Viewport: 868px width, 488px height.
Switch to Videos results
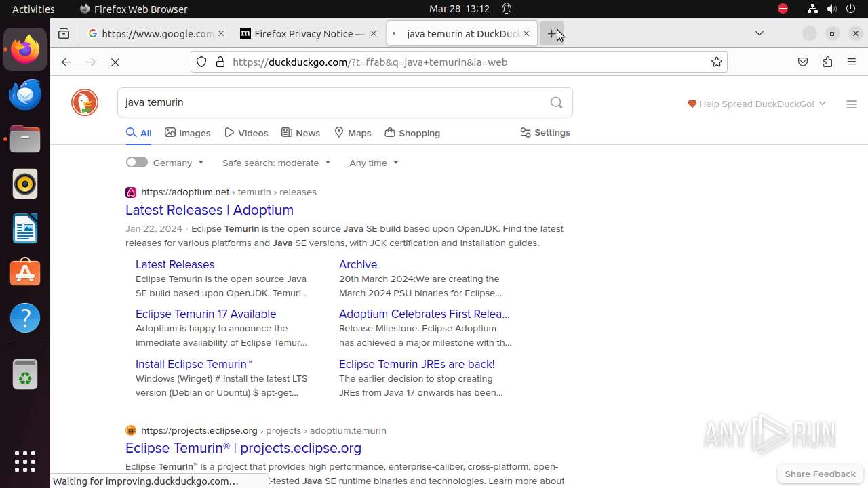(246, 133)
